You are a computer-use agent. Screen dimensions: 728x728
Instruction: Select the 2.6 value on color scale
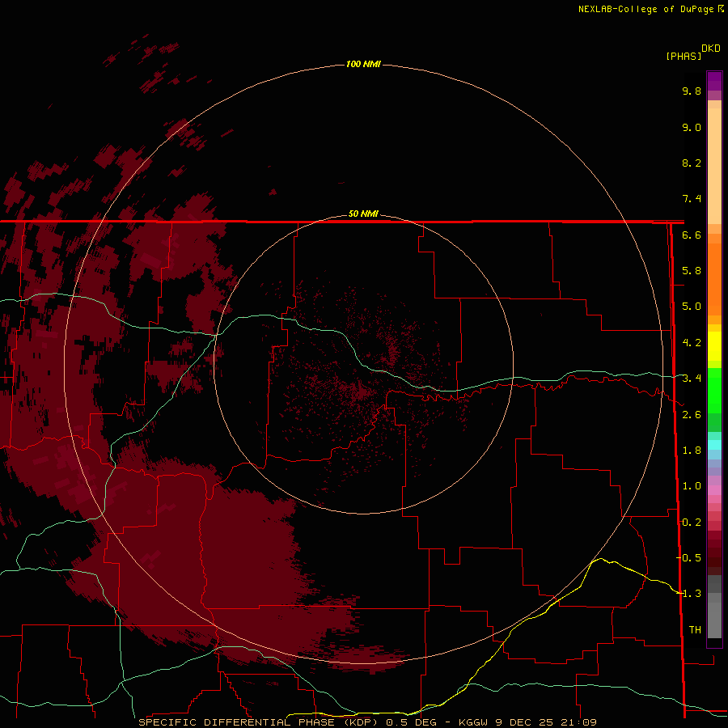pos(692,415)
